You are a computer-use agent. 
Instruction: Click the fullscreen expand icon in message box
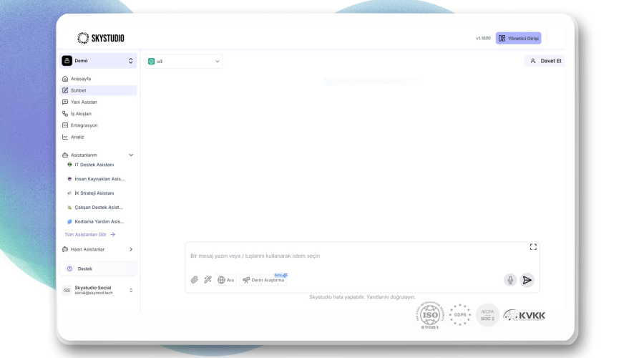[x=533, y=247]
